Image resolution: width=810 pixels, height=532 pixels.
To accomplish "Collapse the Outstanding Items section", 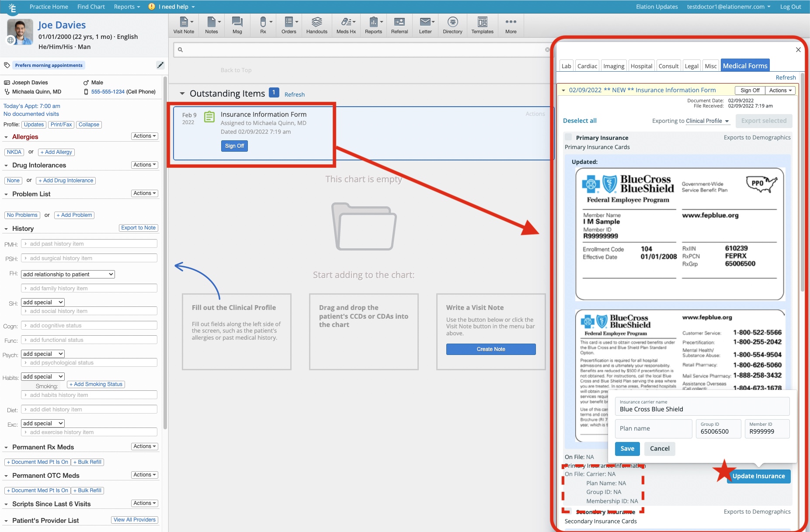I will click(182, 94).
